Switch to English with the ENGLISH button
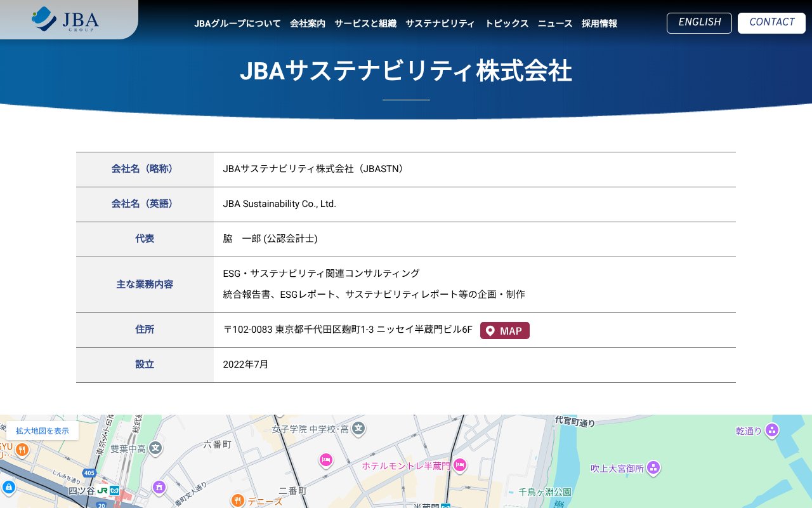Viewport: 812px width, 508px height. point(699,22)
